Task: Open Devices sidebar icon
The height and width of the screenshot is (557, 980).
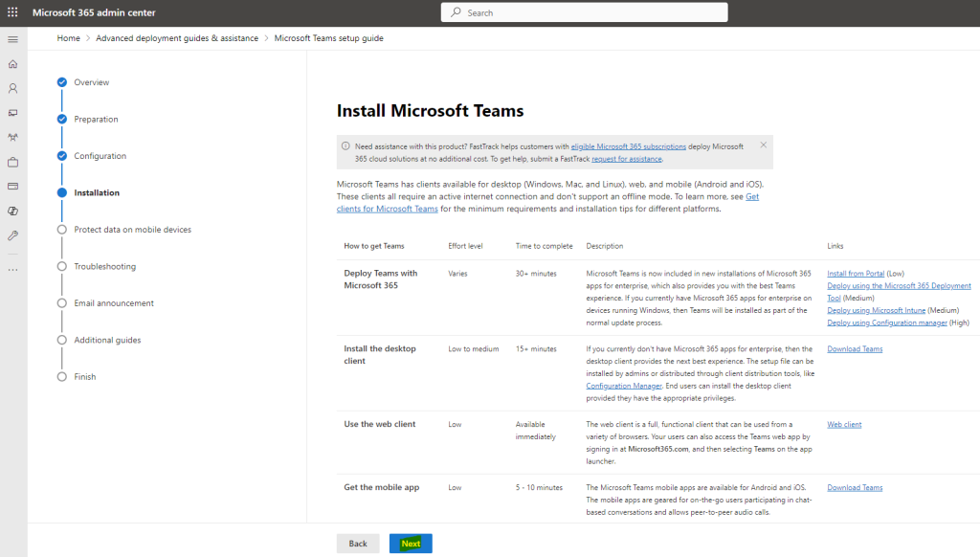Action: [x=13, y=113]
